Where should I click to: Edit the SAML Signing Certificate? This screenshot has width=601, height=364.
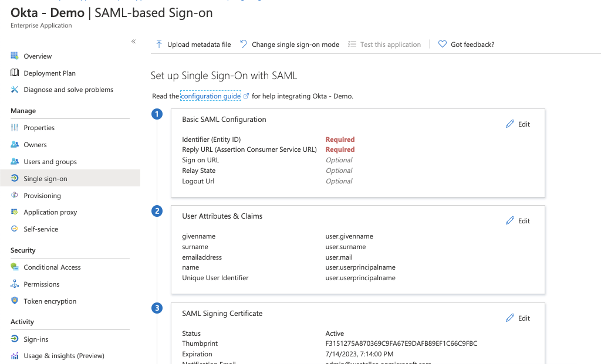518,318
